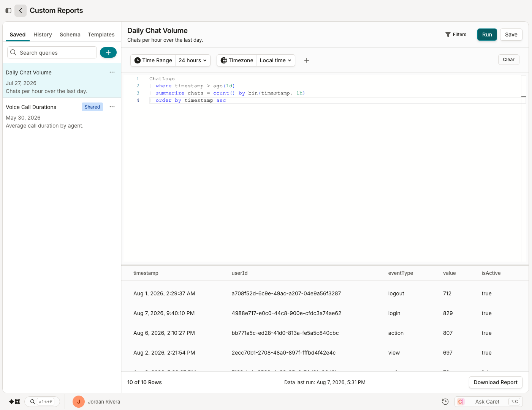
Task: Open more options for Voice Call Durations
Action: pos(112,107)
